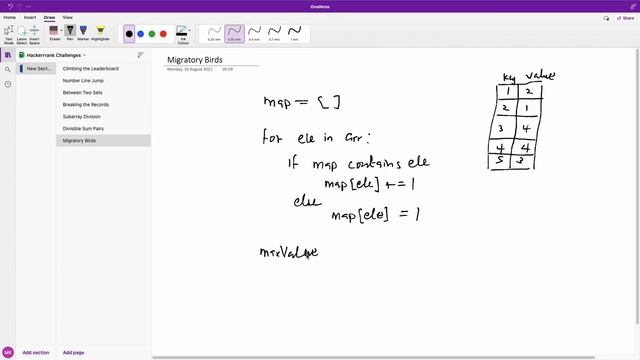
Task: Click the page date Monday 16 August
Action: [x=190, y=69]
